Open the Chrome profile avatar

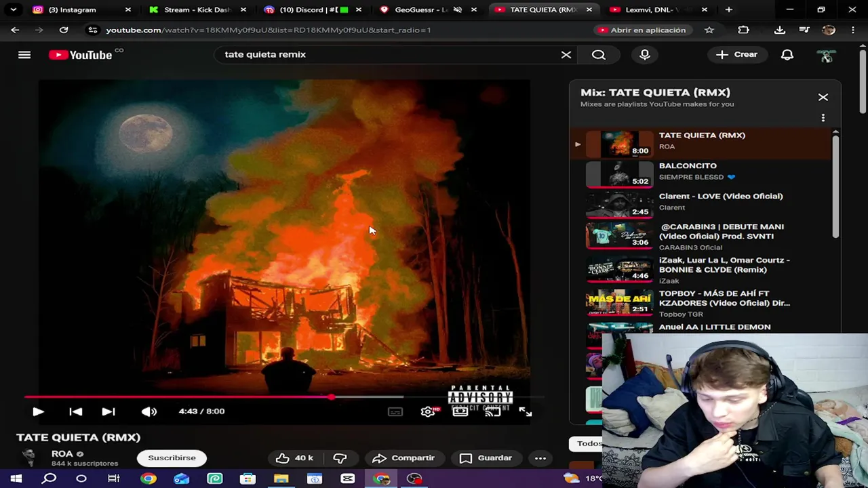829,30
